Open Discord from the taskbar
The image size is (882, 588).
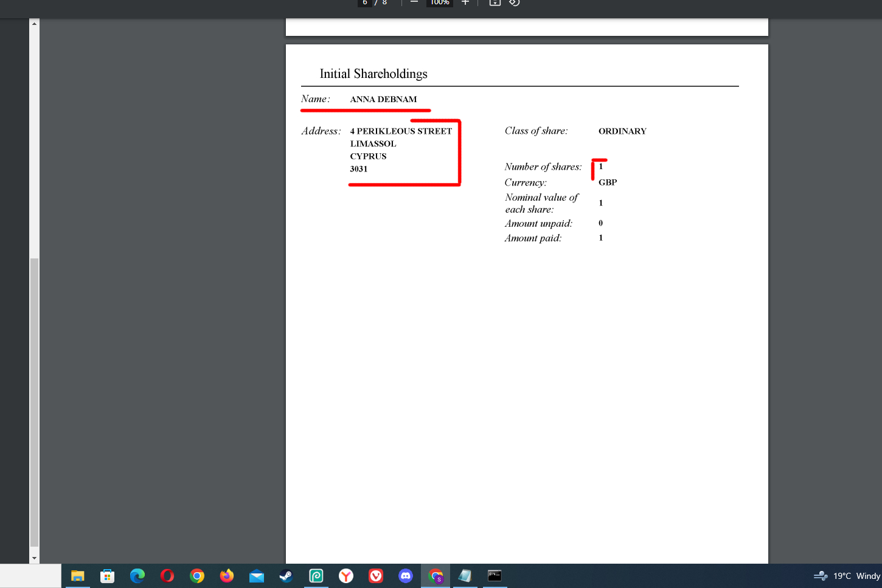pyautogui.click(x=406, y=576)
